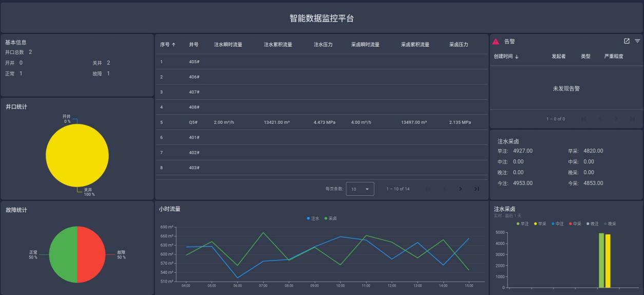
Task: Click the 13497.00 m³ cumulative brine cell
Action: click(414, 122)
